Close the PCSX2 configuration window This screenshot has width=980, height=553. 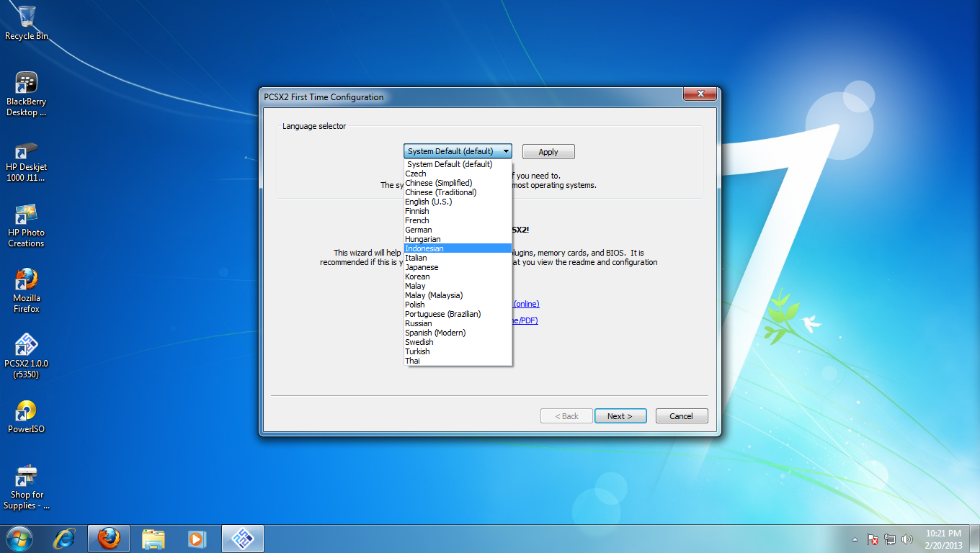point(700,94)
